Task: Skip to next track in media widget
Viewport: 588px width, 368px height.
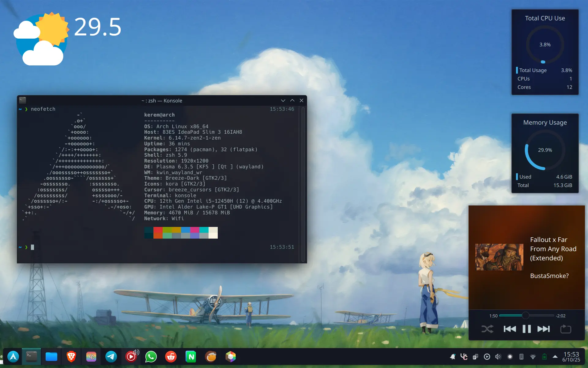Action: [x=544, y=329]
